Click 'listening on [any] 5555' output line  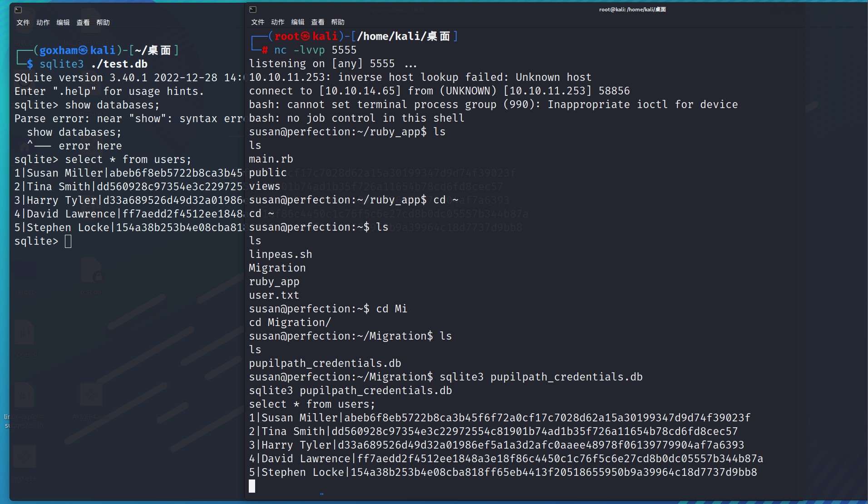coord(333,64)
